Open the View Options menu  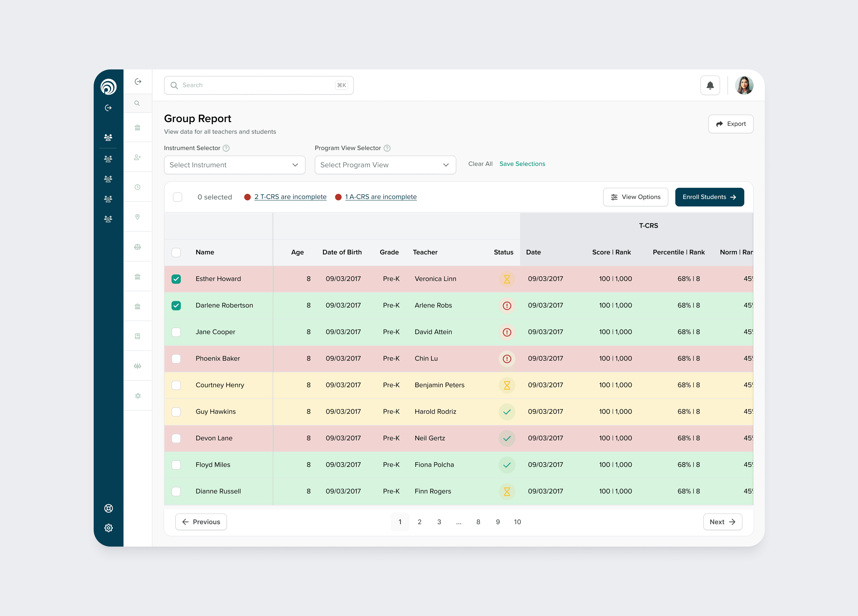pos(635,197)
